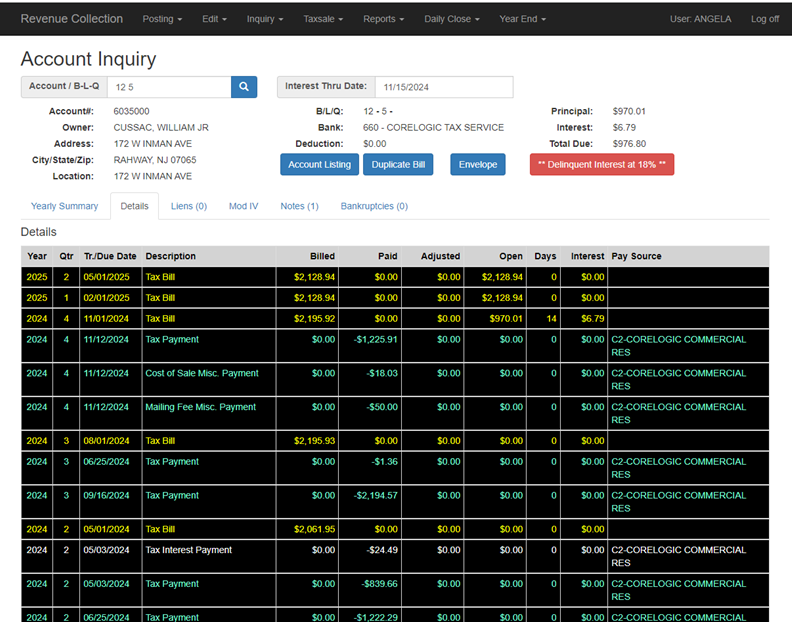The height and width of the screenshot is (637, 792).
Task: Click the Account Listing button
Action: 320,165
